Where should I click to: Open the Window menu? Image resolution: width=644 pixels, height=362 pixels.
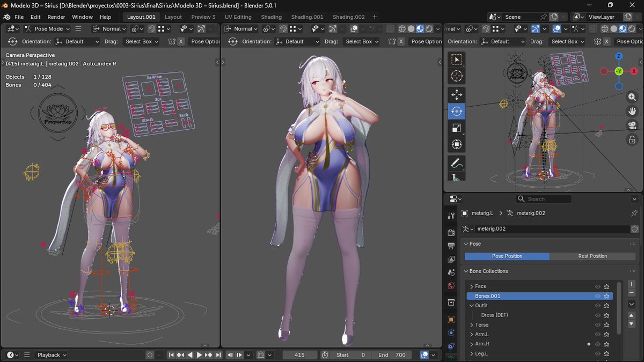pyautogui.click(x=83, y=17)
